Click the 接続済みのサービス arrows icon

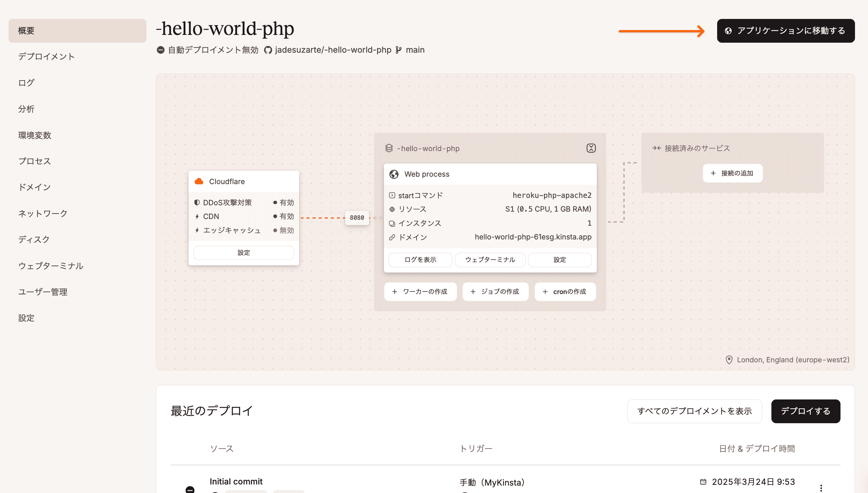(657, 148)
